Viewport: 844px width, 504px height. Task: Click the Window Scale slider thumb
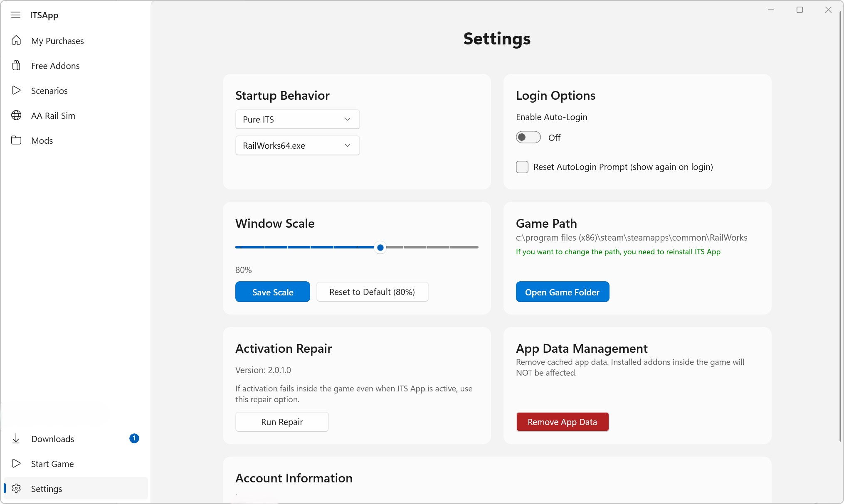[x=380, y=247]
